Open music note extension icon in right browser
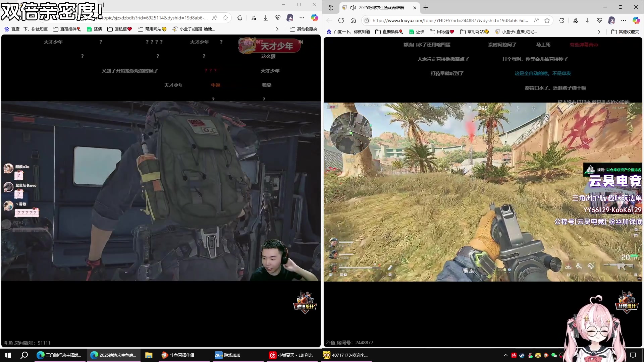Screen dimensions: 644x362 575,20
